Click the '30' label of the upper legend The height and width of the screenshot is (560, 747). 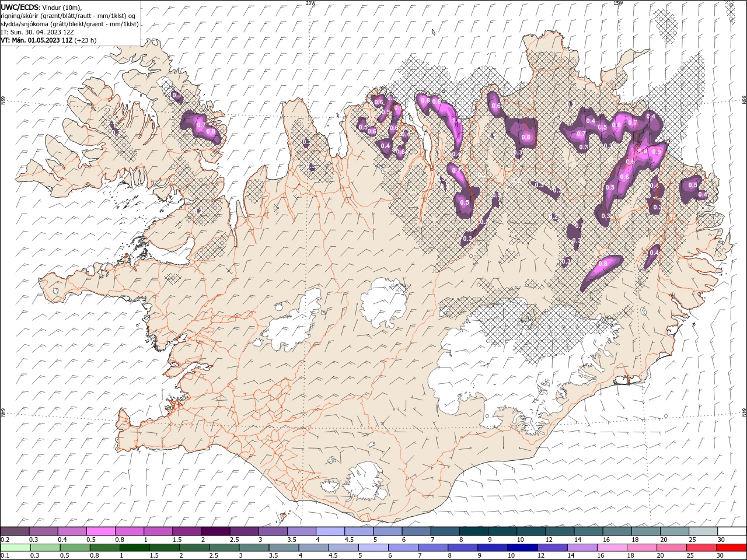[x=721, y=540]
